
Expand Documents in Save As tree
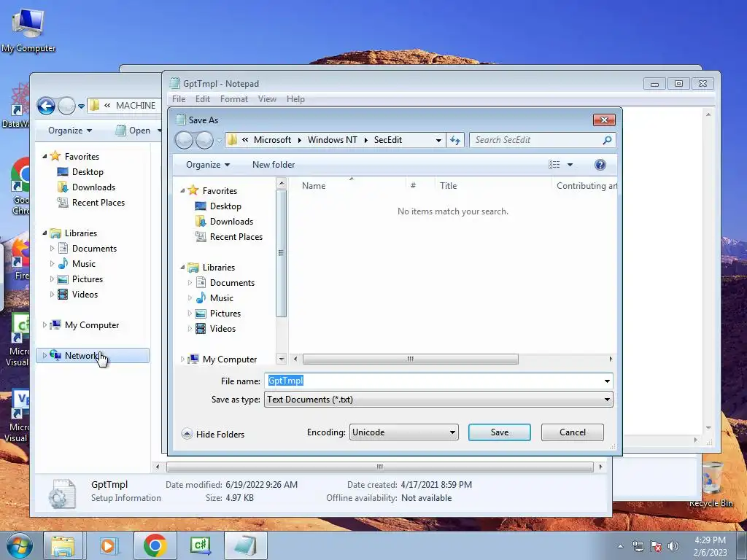[x=190, y=283]
